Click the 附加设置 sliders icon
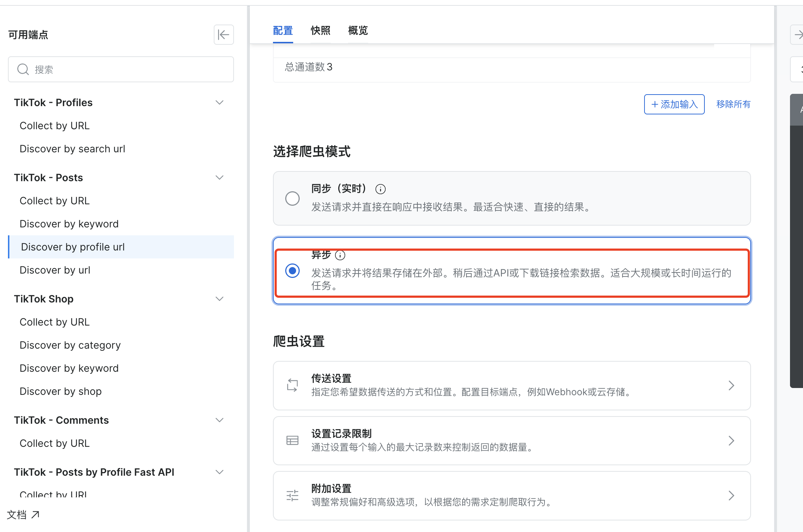The height and width of the screenshot is (532, 803). (292, 496)
